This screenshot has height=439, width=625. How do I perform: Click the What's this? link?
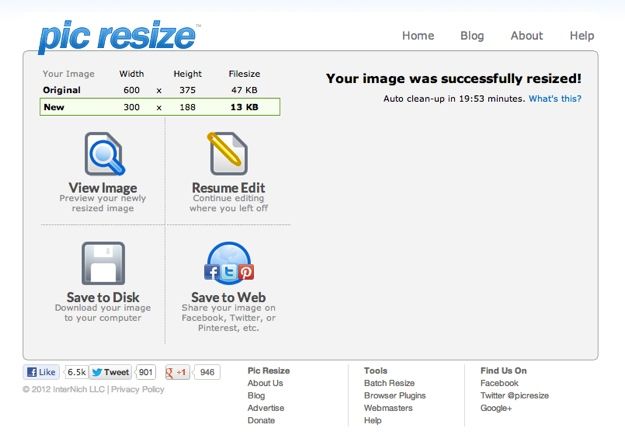(555, 98)
